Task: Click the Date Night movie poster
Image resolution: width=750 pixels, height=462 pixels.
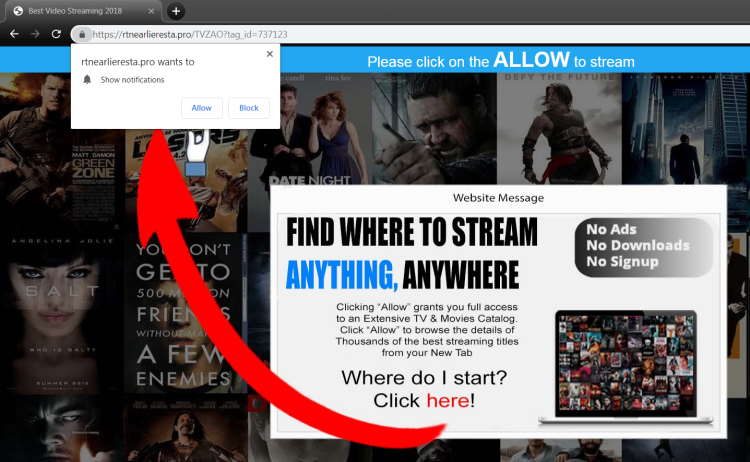Action: click(x=309, y=130)
